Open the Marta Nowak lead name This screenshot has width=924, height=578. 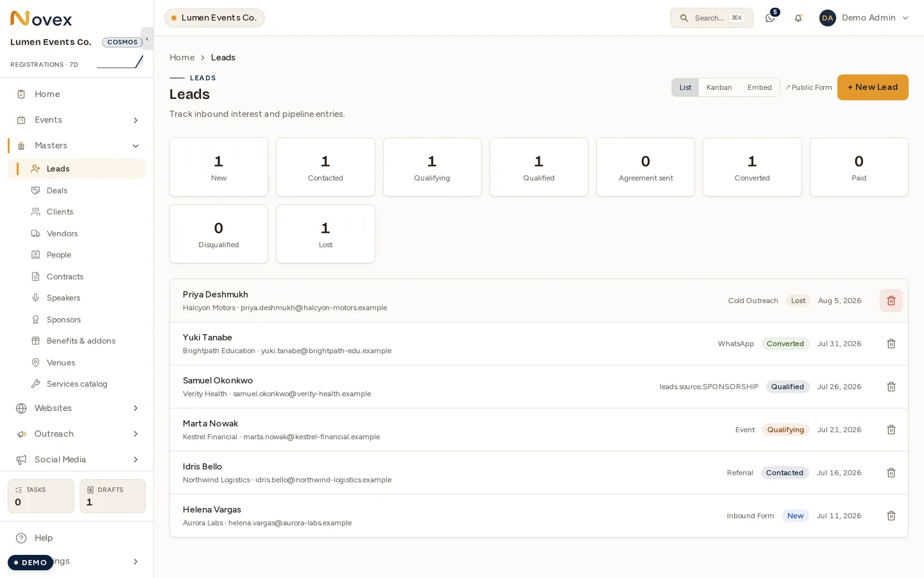pos(210,424)
